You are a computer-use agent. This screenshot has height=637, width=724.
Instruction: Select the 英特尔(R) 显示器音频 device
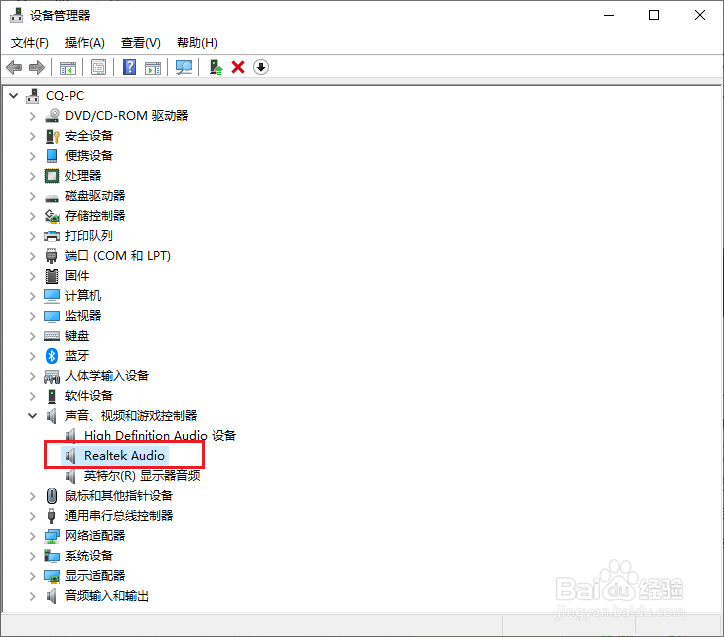tap(142, 475)
